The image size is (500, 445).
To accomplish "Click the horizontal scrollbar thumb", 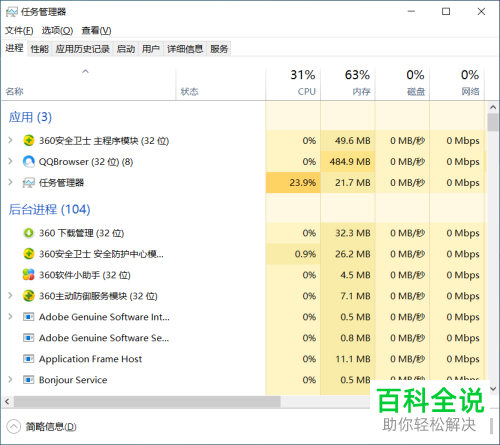I will click(147, 402).
